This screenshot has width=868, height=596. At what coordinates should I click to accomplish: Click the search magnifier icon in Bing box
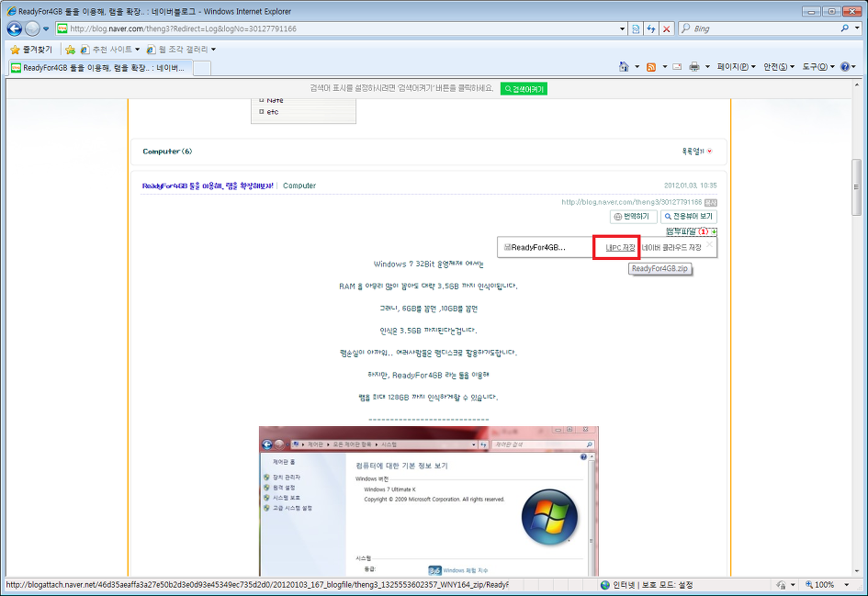point(845,28)
